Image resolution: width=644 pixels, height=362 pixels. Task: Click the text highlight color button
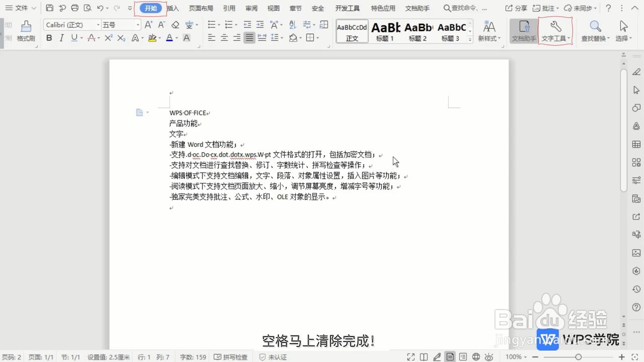152,38
